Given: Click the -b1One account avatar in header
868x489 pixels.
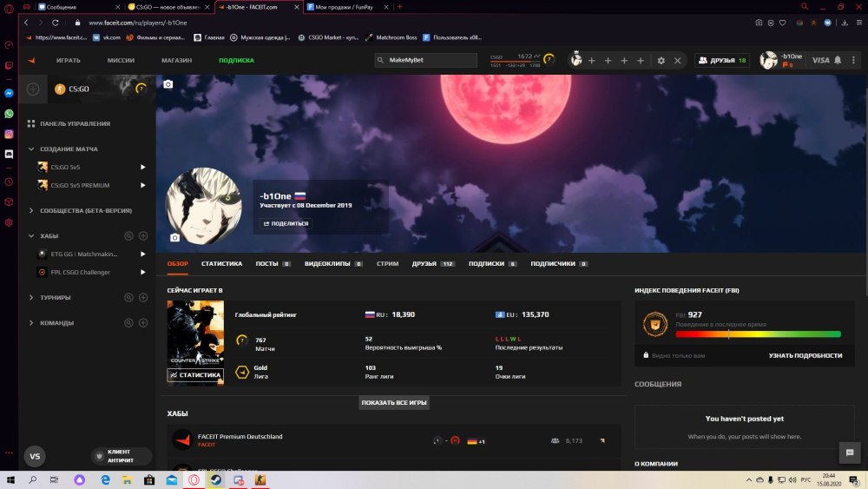Looking at the screenshot, I should click(x=768, y=60).
